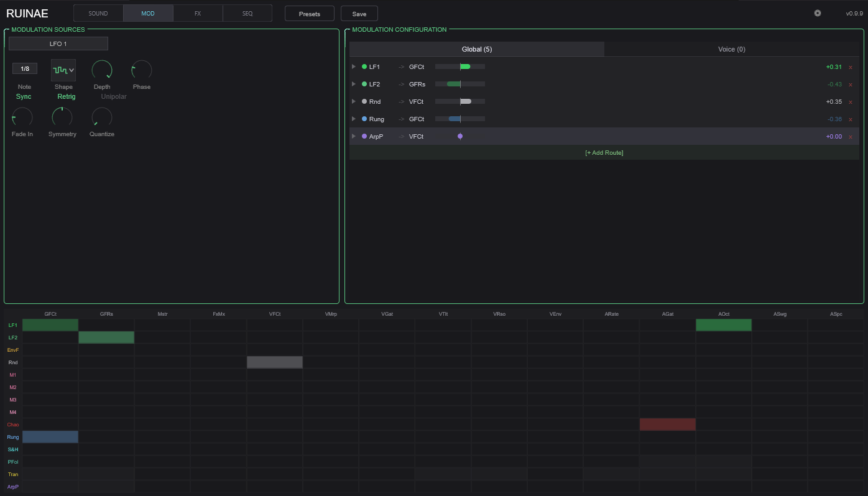Click the Fade In knob
Viewport: 868px width, 496px height.
pos(22,117)
